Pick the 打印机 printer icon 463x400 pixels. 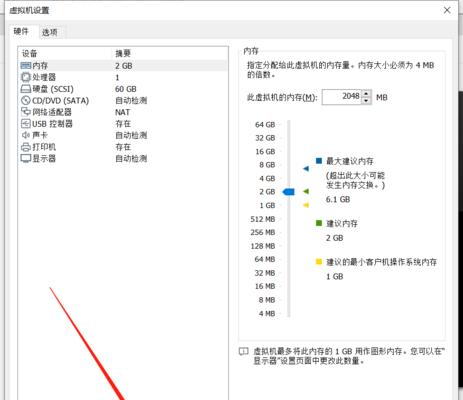pyautogui.click(x=26, y=147)
